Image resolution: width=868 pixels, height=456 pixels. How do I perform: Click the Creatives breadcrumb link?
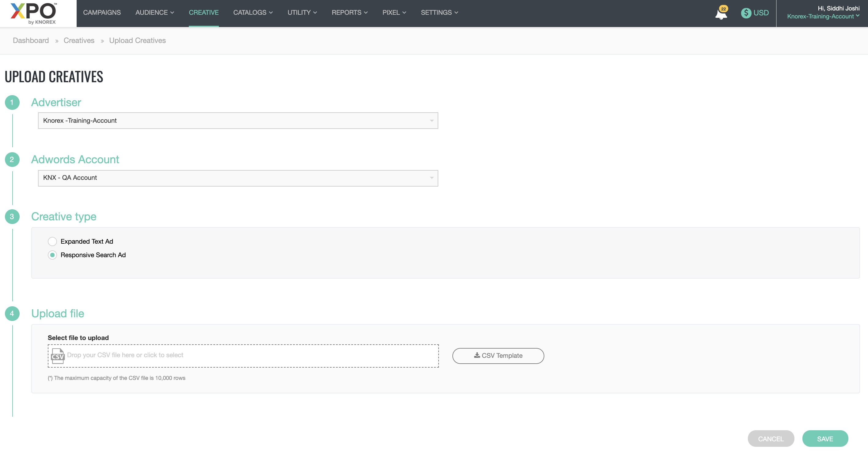pos(79,41)
